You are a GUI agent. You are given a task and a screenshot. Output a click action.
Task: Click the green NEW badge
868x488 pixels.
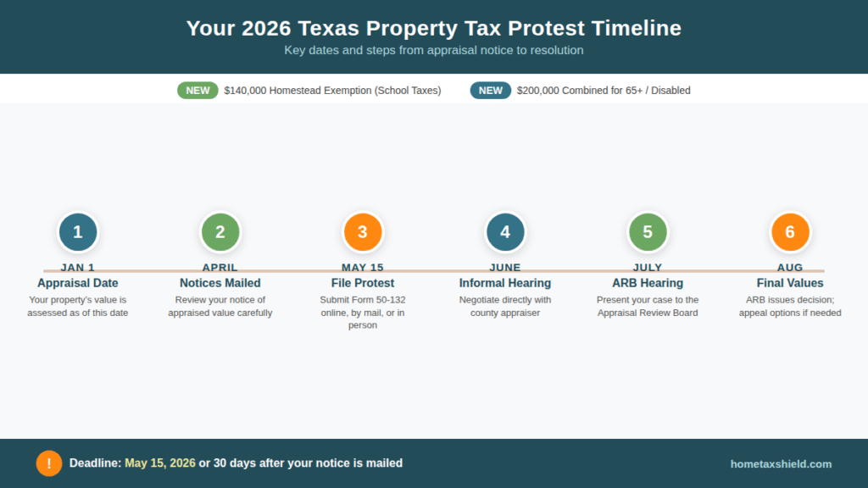(x=198, y=91)
